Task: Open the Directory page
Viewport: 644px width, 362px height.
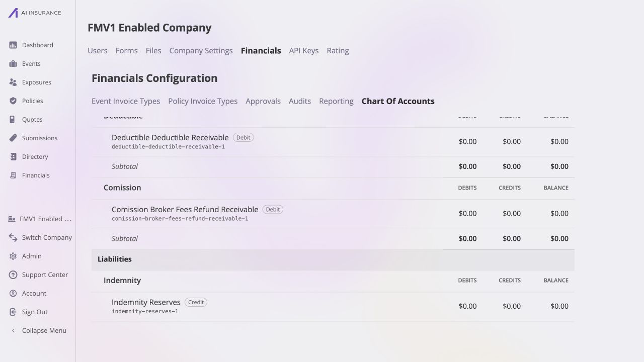Action: tap(35, 157)
